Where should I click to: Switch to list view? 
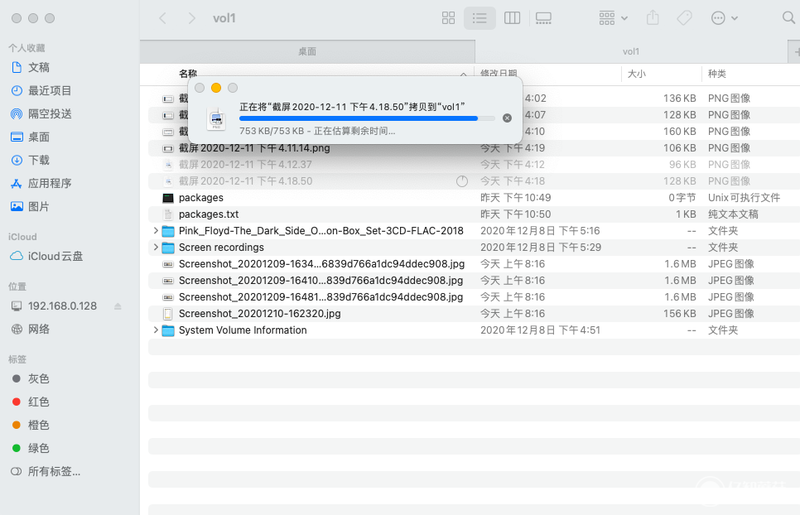(480, 18)
